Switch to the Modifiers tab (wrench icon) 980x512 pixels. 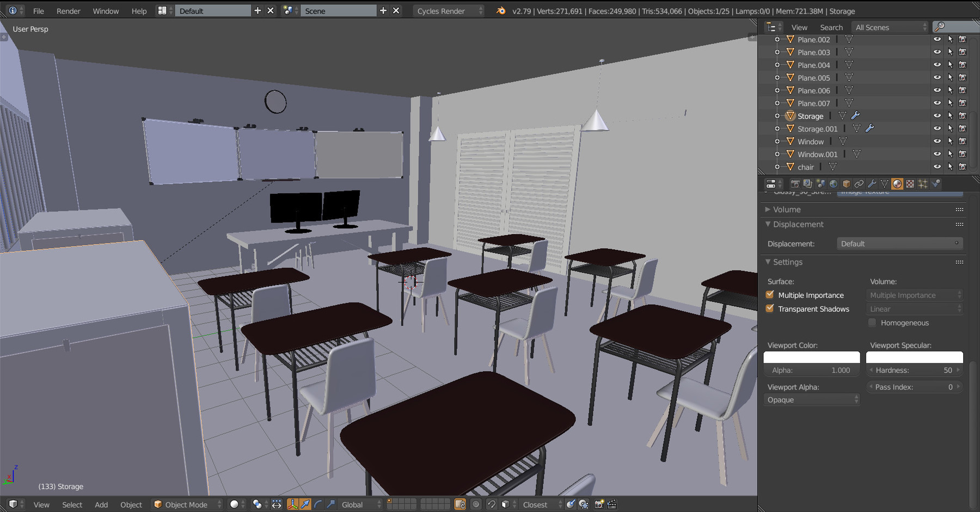[x=872, y=184]
